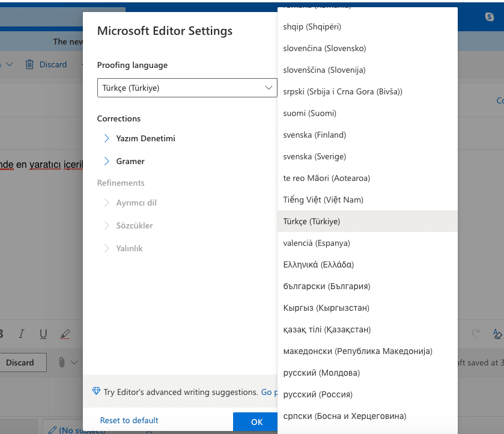The image size is (504, 434).
Task: Click Reset to default link
Action: coord(129,420)
